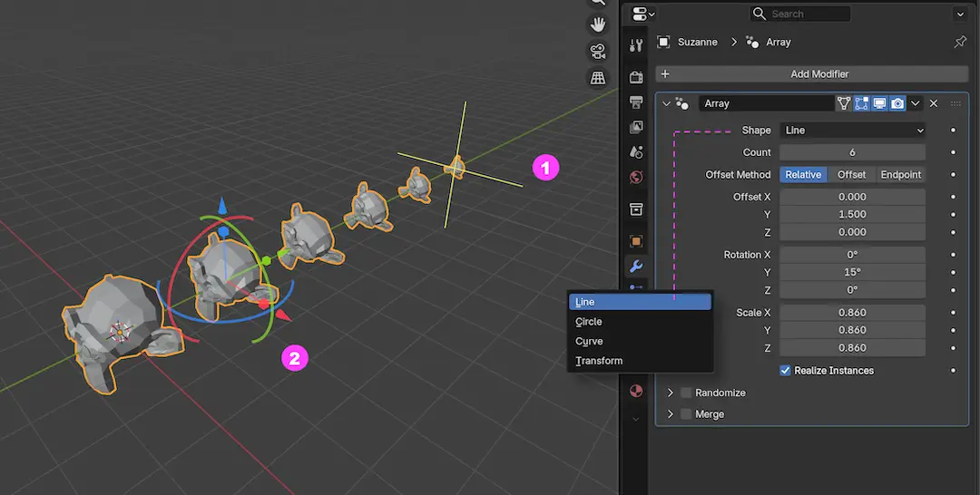
Task: Choose Transform from the shape menu
Action: tap(599, 361)
